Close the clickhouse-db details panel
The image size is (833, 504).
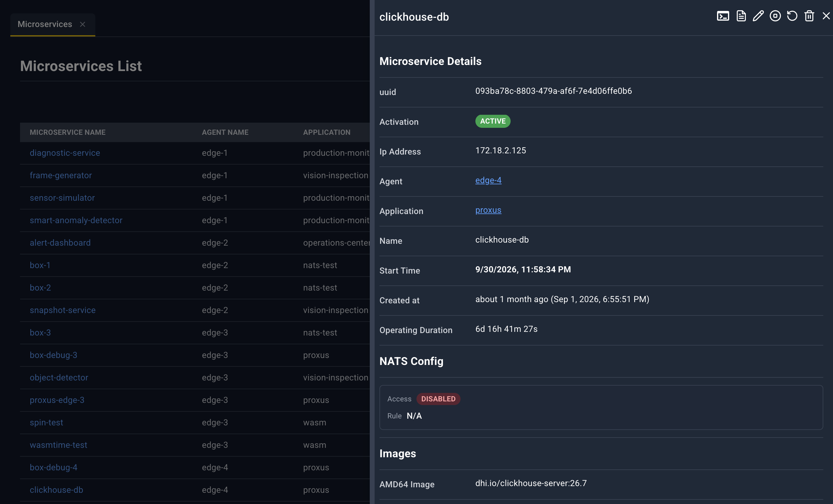pos(826,16)
